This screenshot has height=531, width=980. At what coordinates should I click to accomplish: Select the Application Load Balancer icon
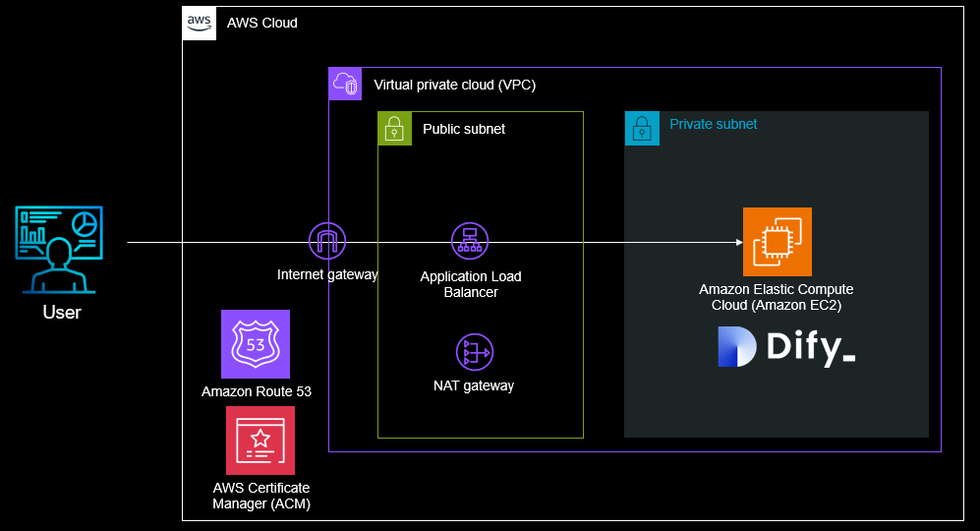(x=470, y=241)
